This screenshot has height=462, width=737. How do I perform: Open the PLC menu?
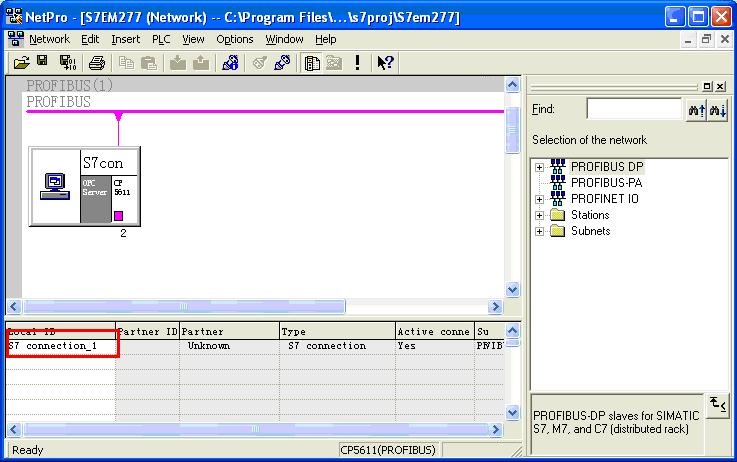pos(161,39)
